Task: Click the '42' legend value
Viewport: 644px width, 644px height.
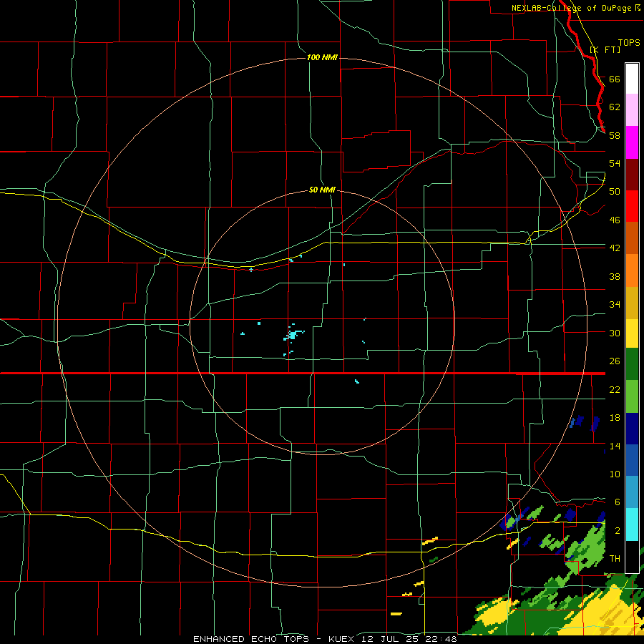Action: coord(615,248)
